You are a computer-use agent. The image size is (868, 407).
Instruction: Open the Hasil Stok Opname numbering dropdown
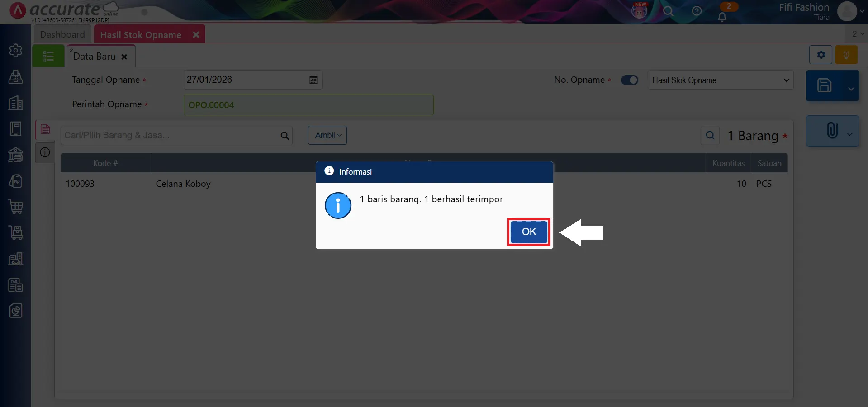pos(720,80)
